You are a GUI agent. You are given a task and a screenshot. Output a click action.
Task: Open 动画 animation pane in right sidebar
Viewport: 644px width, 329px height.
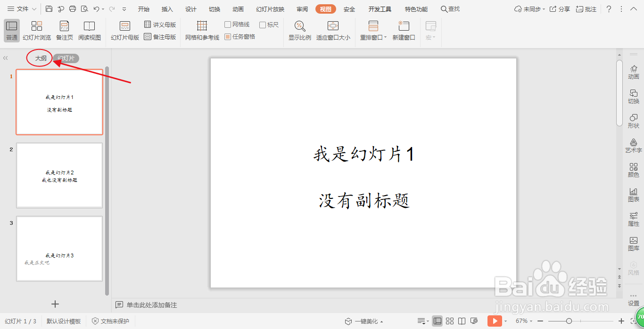pos(634,72)
